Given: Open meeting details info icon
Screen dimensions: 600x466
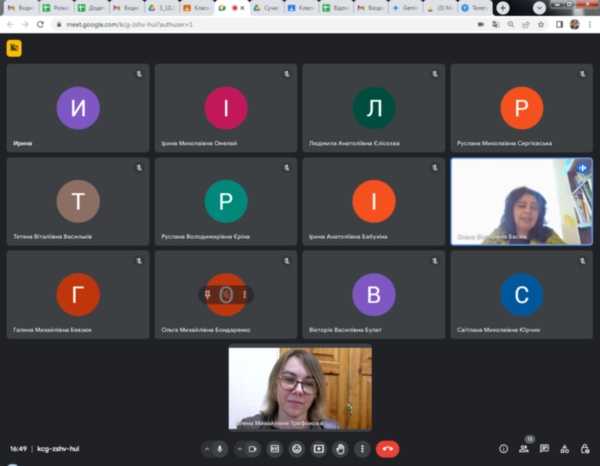Looking at the screenshot, I should pos(503,449).
